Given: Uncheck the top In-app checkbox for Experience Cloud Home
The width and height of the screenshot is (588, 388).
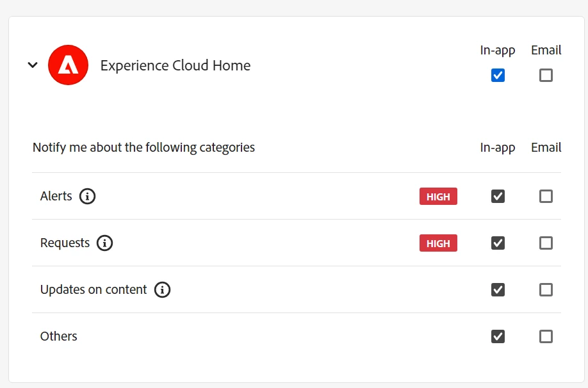Looking at the screenshot, I should tap(498, 76).
